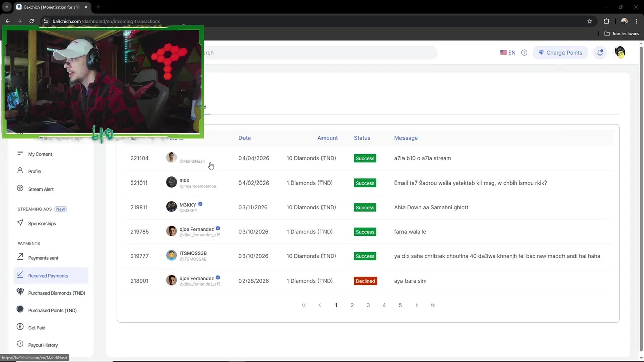Screen dimensions: 644x362
Task: Open Sponsorships in sidebar
Action: click(42, 224)
